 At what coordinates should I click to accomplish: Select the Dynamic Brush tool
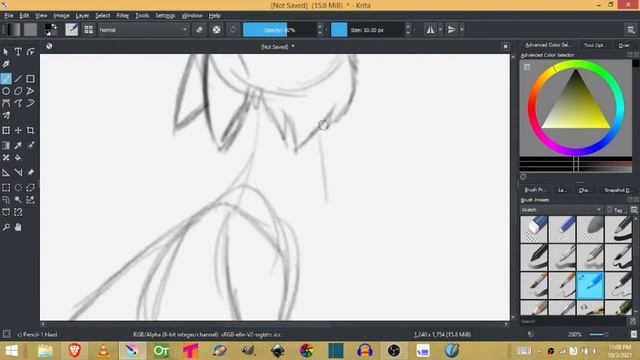pyautogui.click(x=30, y=103)
